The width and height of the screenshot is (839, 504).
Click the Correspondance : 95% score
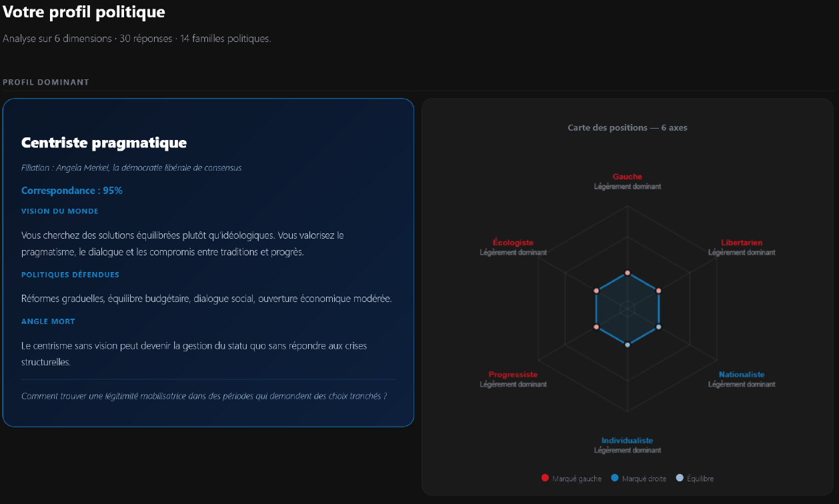pyautogui.click(x=72, y=191)
